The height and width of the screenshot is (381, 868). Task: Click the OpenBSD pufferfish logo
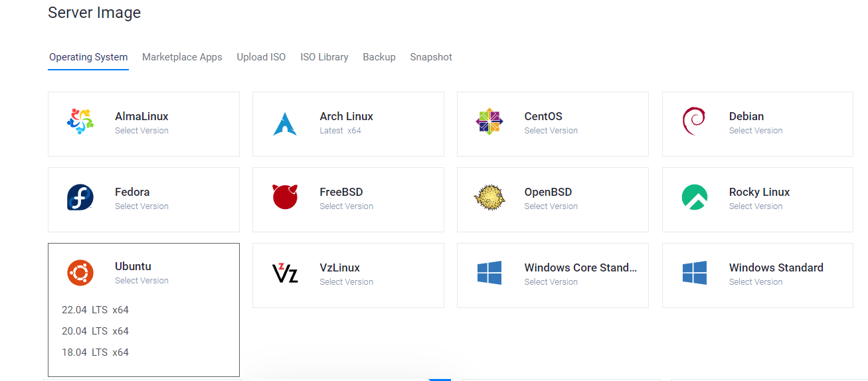(x=489, y=198)
